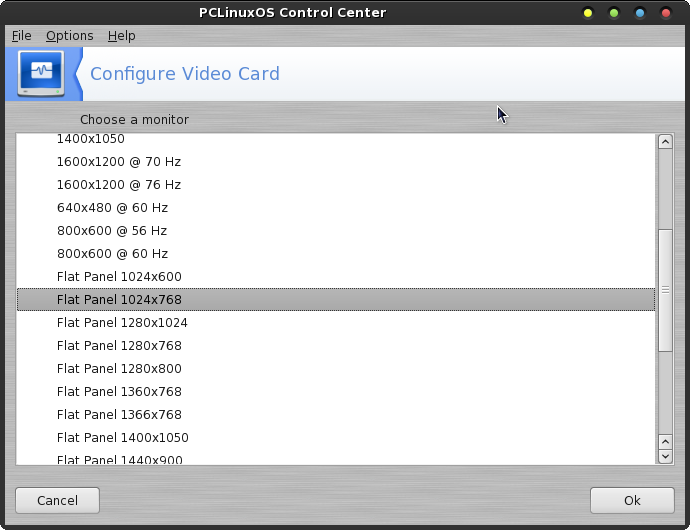Select 1600x1200 @ 76 Hz entry
The width and height of the screenshot is (690, 530).
click(x=336, y=184)
